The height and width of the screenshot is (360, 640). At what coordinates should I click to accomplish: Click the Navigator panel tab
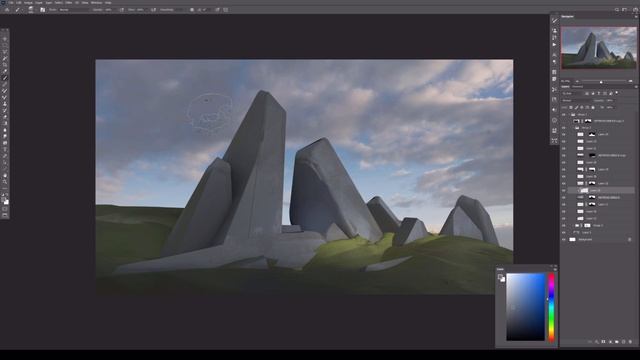(567, 16)
